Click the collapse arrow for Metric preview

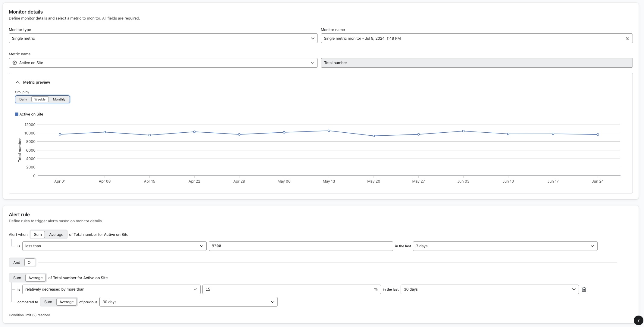[x=17, y=83]
